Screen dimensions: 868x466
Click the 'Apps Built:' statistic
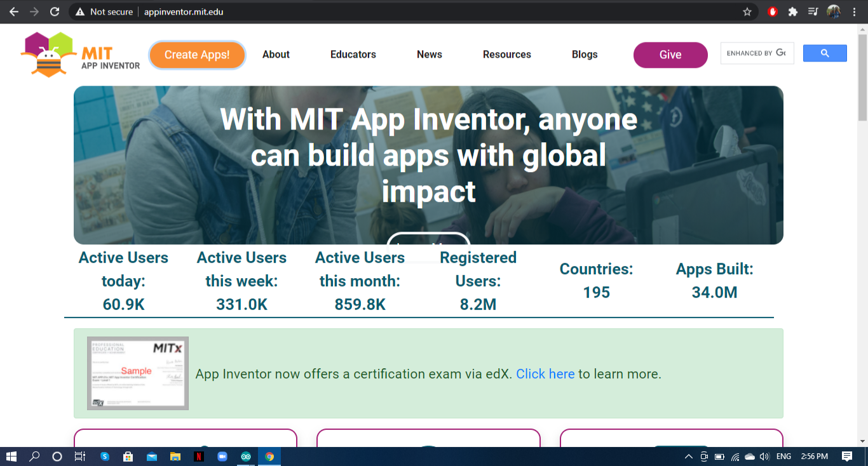[715, 281]
